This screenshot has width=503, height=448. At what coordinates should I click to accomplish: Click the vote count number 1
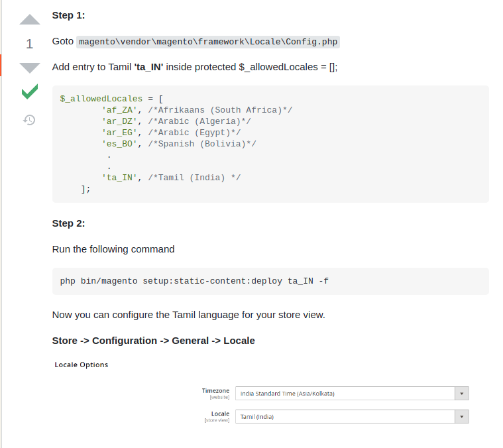click(x=30, y=44)
